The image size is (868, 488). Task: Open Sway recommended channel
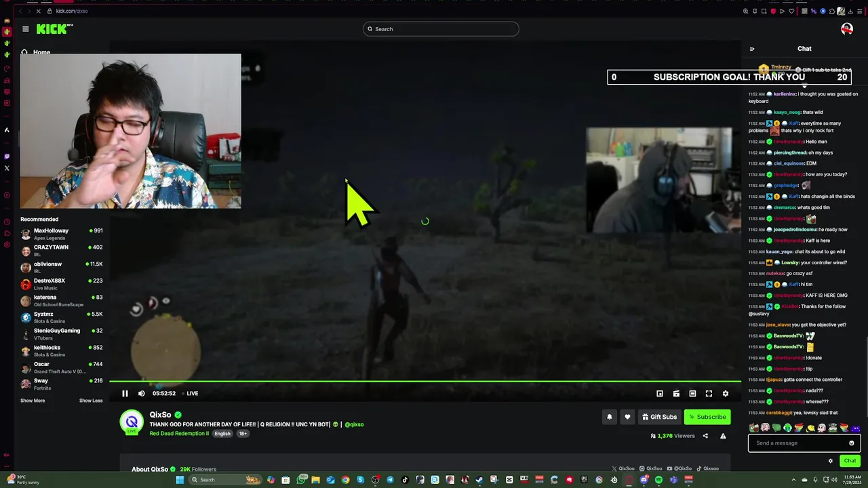tap(62, 384)
